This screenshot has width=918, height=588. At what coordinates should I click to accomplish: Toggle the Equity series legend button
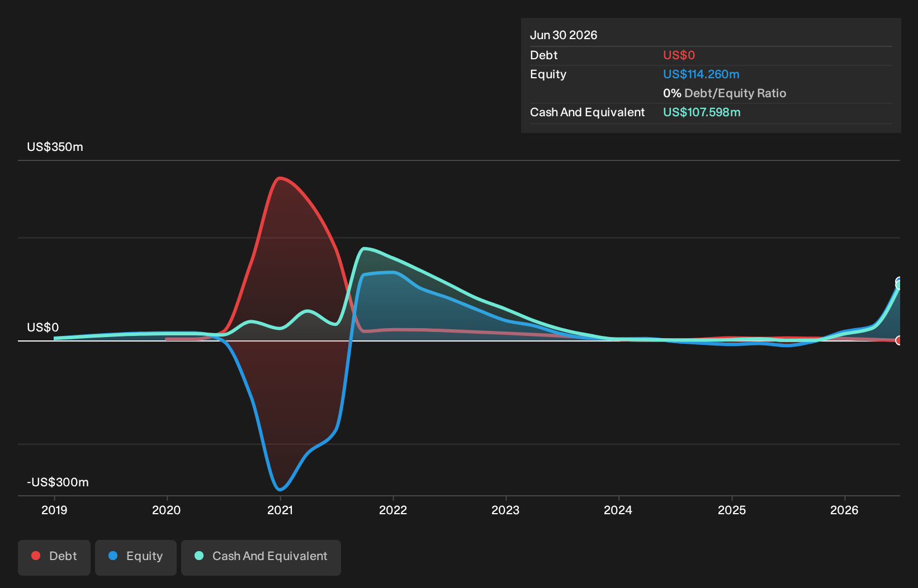136,557
